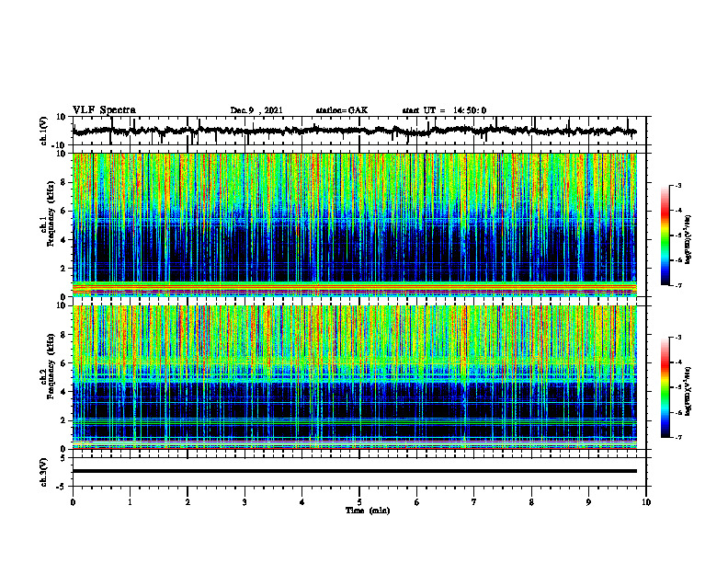Click time axis tick label "6"
The height and width of the screenshot is (563, 728).
(x=417, y=502)
